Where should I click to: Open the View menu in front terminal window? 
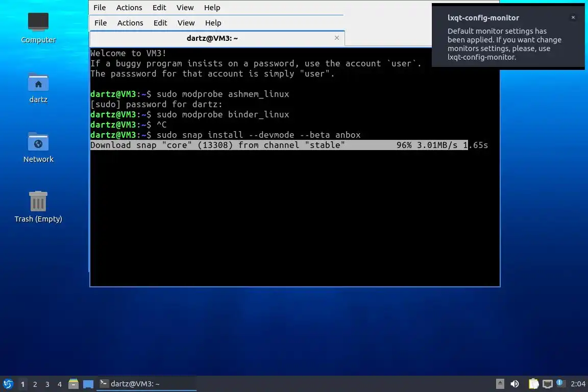click(186, 23)
